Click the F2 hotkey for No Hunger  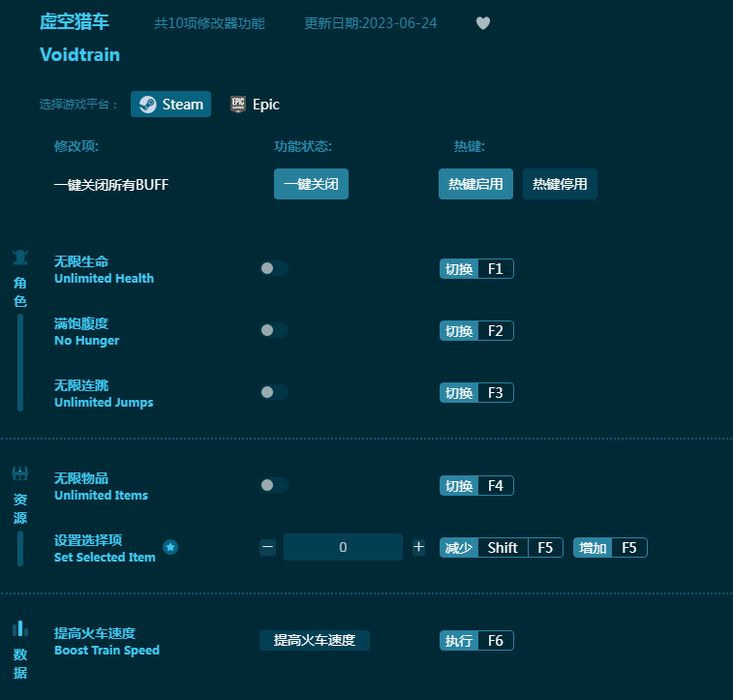point(476,331)
